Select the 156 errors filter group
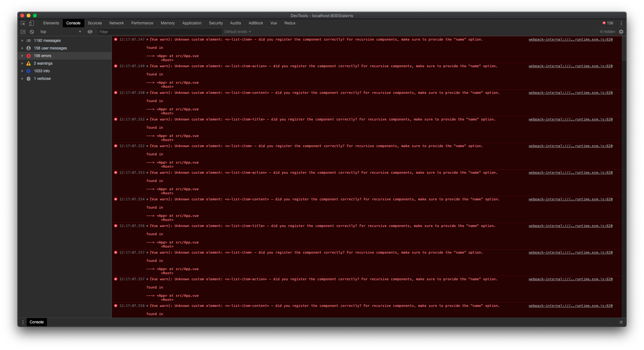The width and height of the screenshot is (644, 350). pyautogui.click(x=42, y=55)
